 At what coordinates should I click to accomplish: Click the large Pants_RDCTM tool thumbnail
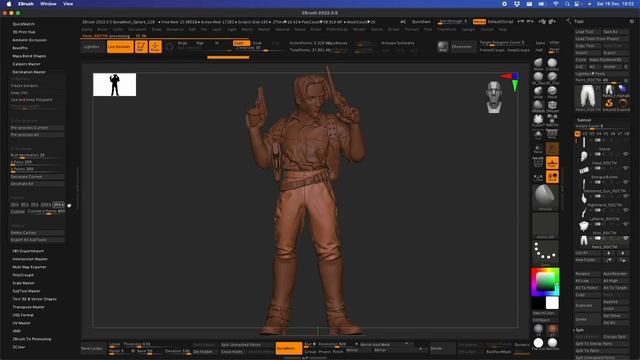pos(588,97)
